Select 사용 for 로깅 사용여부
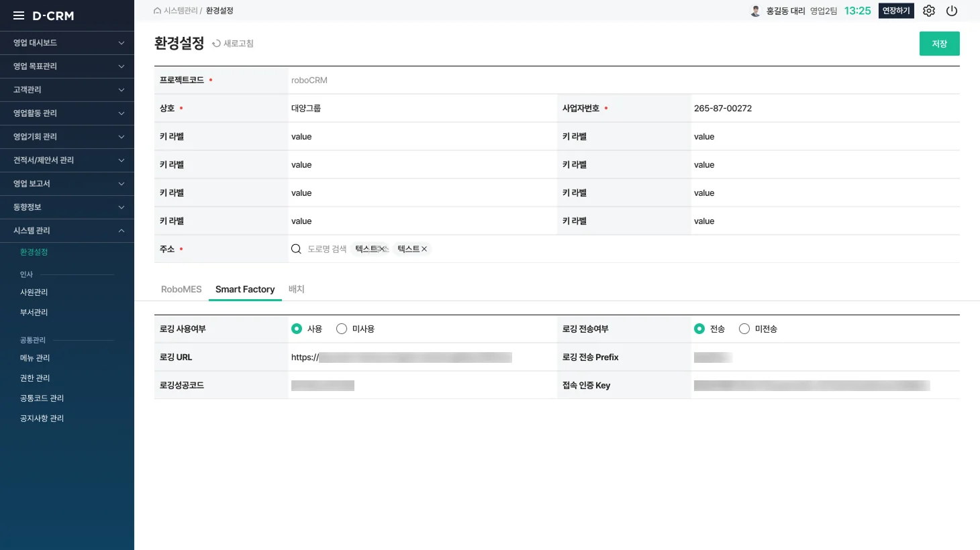Screen dimensions: 980x550 [x=297, y=329]
